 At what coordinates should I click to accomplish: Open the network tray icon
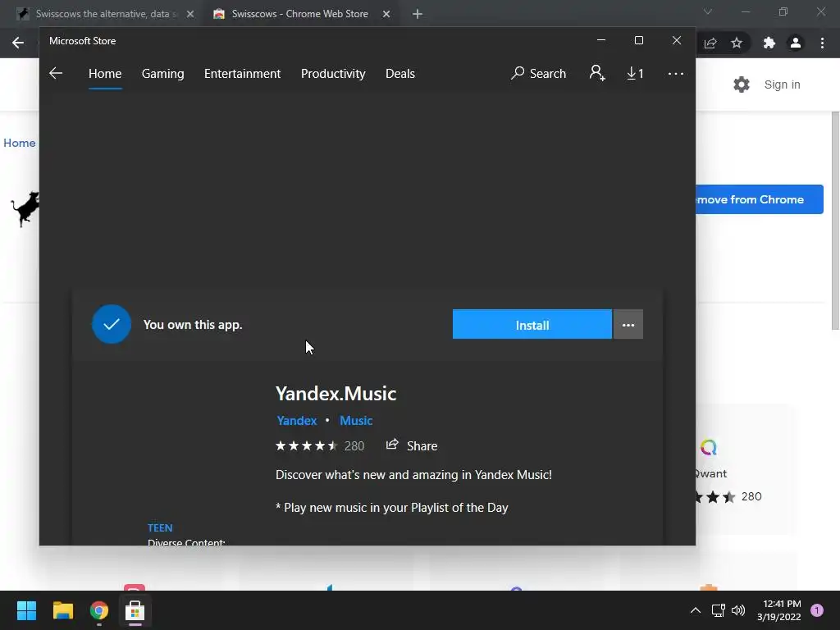point(718,610)
